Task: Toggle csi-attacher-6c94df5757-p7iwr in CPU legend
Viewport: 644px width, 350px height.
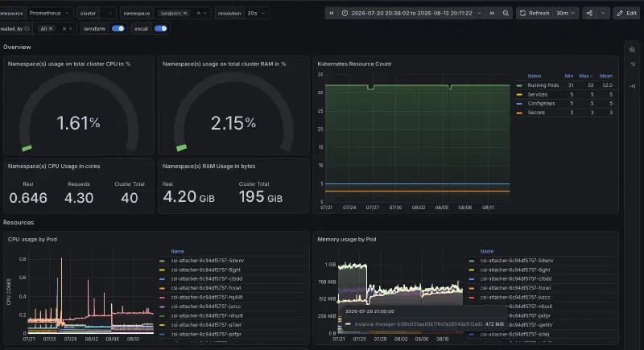Action: tap(206, 325)
